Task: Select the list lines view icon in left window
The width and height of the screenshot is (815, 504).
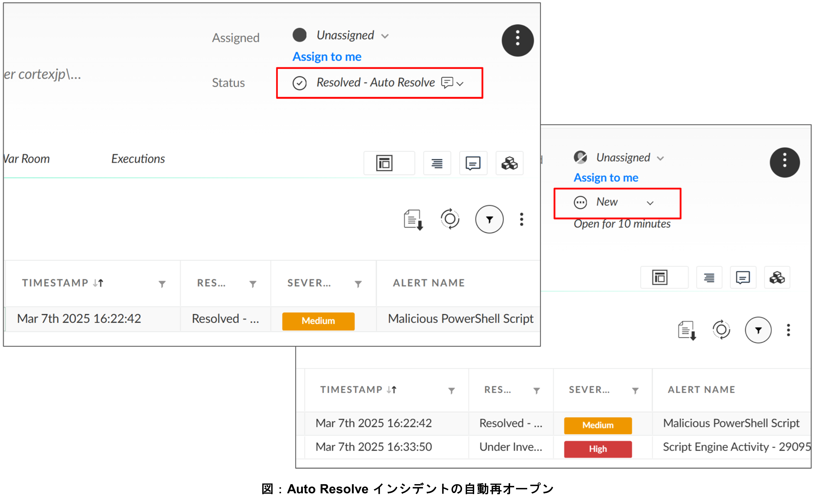Action: coord(437,163)
